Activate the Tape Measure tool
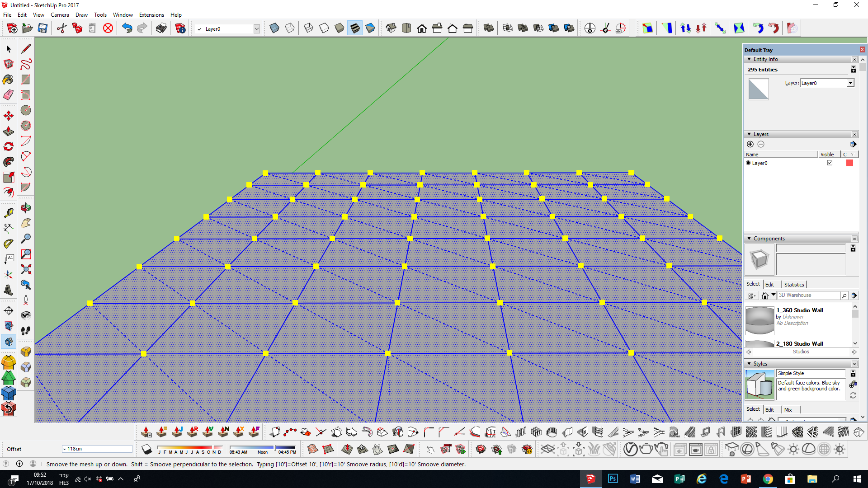Image resolution: width=868 pixels, height=488 pixels. click(9, 212)
